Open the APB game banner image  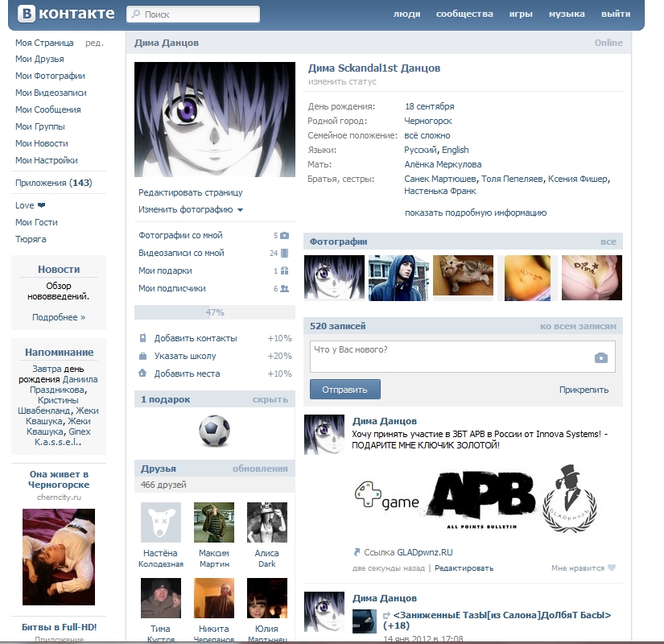coord(475,500)
